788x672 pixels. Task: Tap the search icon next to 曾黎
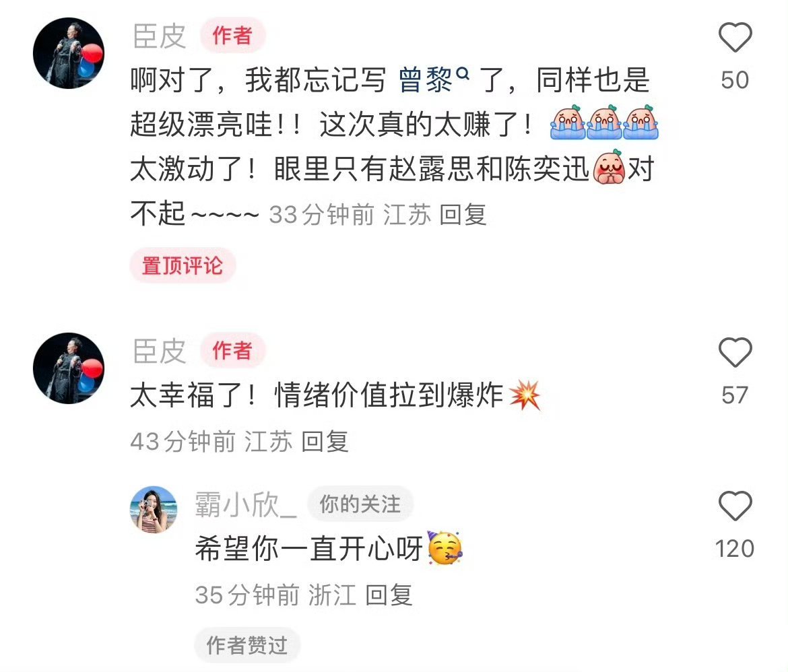[x=462, y=74]
